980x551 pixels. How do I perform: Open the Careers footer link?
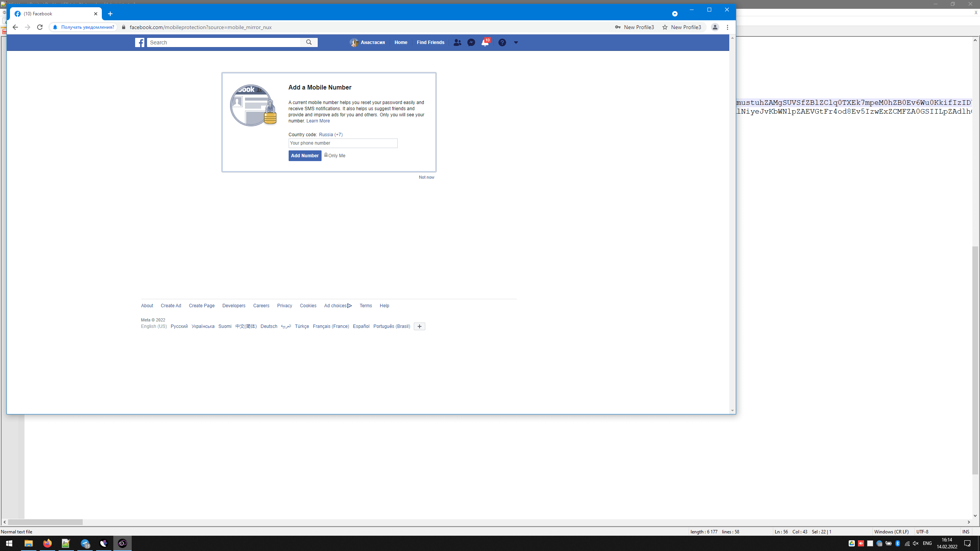(261, 306)
